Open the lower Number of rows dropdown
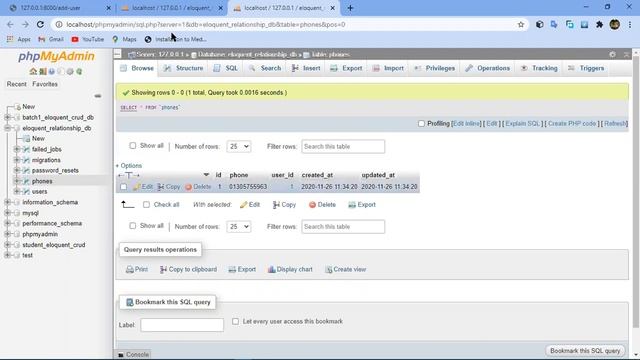The height and width of the screenshot is (360, 640). click(x=239, y=226)
